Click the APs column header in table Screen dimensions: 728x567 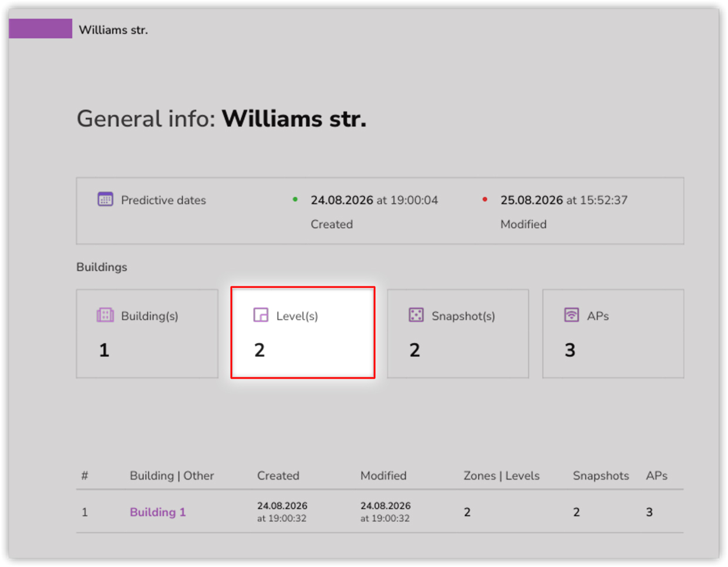pyautogui.click(x=656, y=475)
